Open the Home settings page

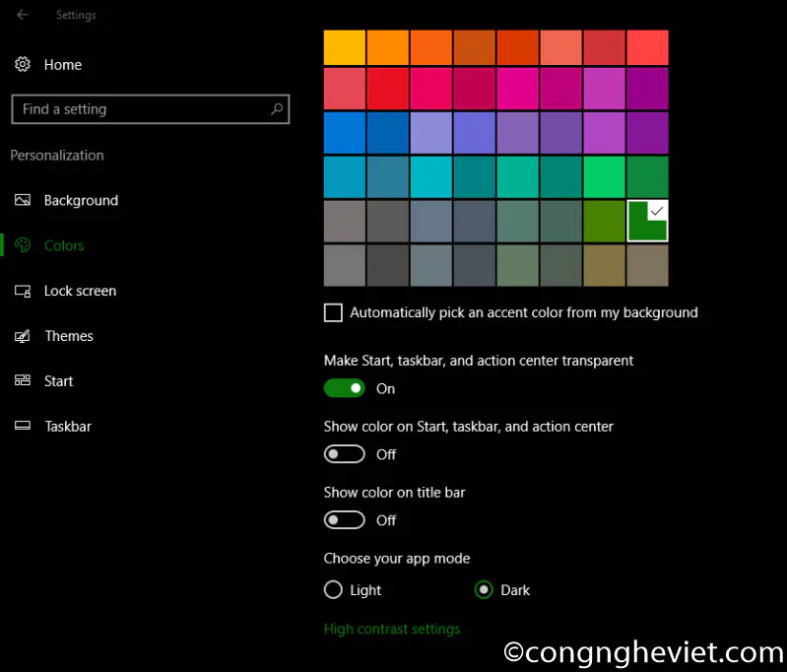pyautogui.click(x=63, y=65)
